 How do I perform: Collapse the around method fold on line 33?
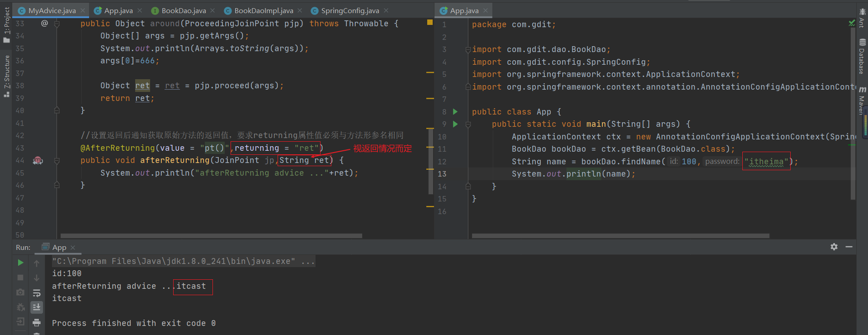tap(57, 24)
